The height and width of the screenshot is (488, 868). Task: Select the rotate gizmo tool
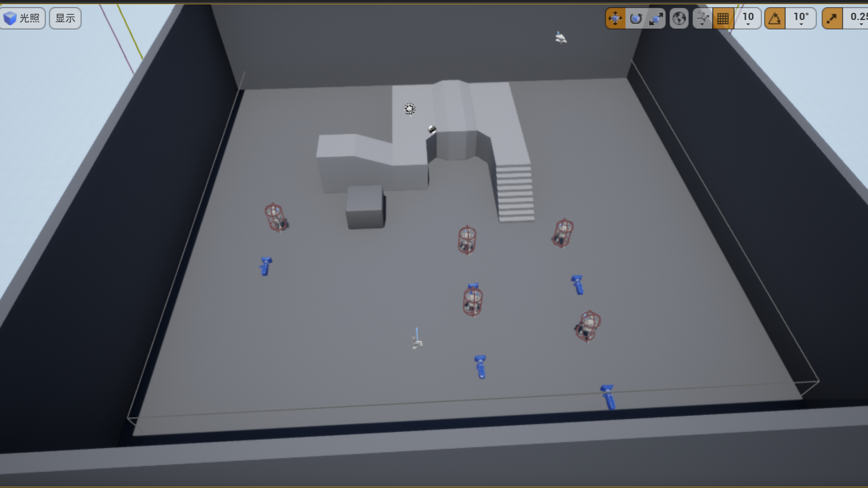click(636, 18)
